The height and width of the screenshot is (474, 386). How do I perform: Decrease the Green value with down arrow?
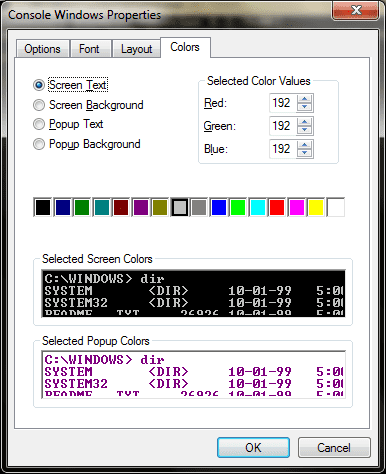pyautogui.click(x=304, y=130)
